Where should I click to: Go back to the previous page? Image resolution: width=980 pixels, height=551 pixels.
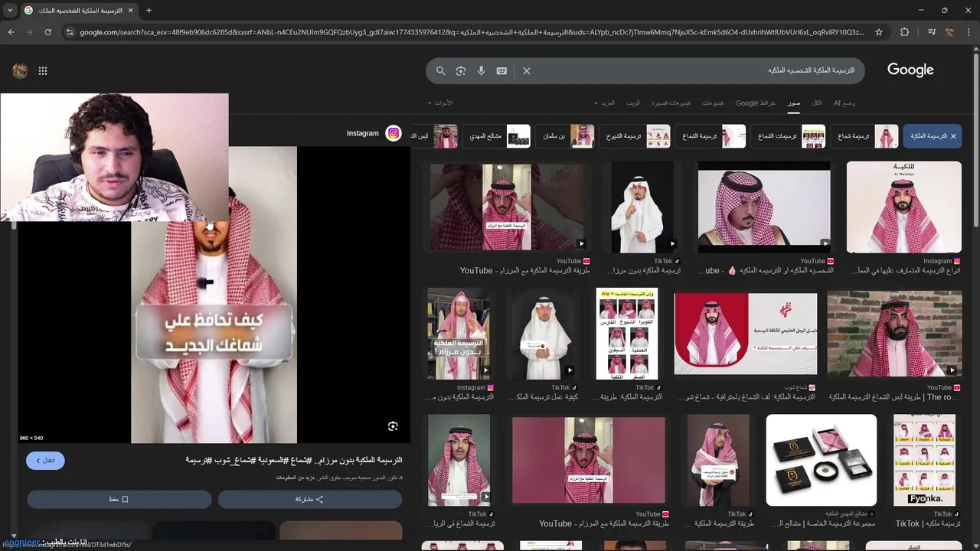(11, 32)
